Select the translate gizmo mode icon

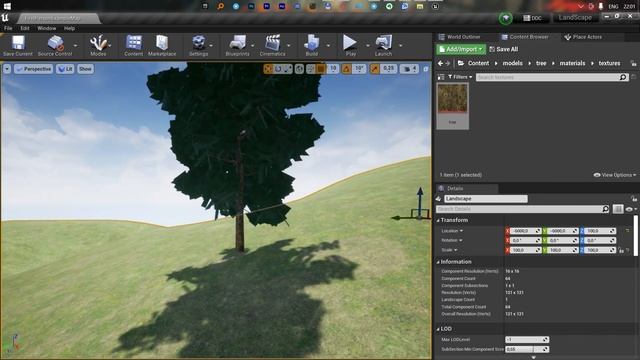[x=268, y=69]
